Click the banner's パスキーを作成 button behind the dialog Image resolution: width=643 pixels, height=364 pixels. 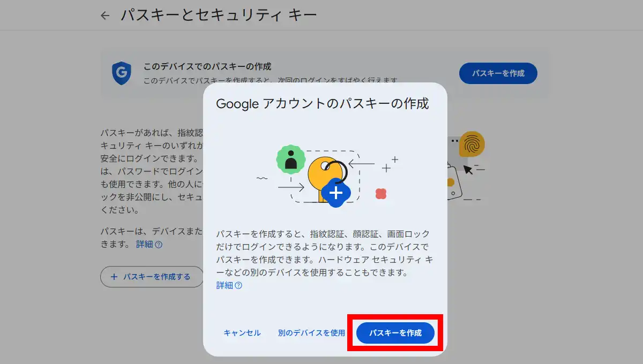coord(498,73)
